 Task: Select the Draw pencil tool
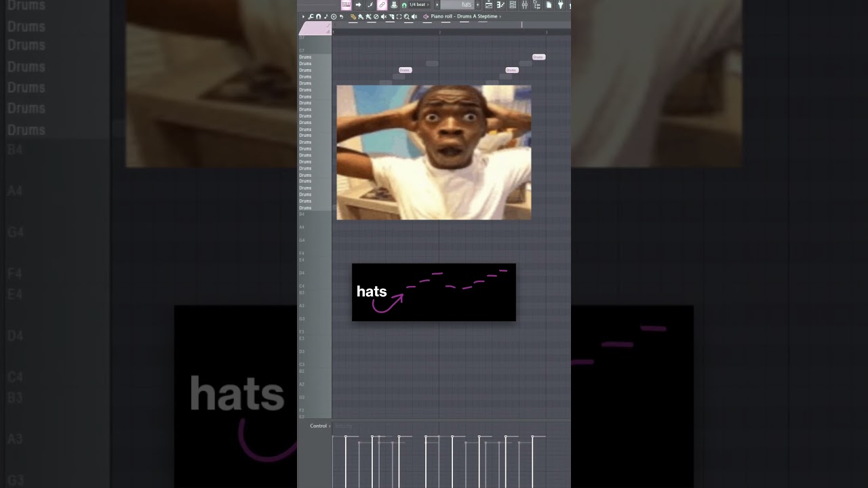353,16
